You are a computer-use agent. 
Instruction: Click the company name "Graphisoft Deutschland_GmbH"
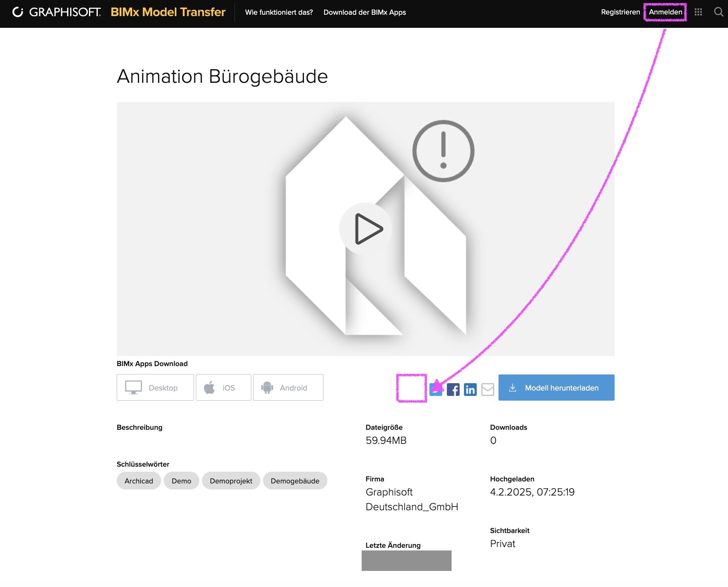pos(412,499)
